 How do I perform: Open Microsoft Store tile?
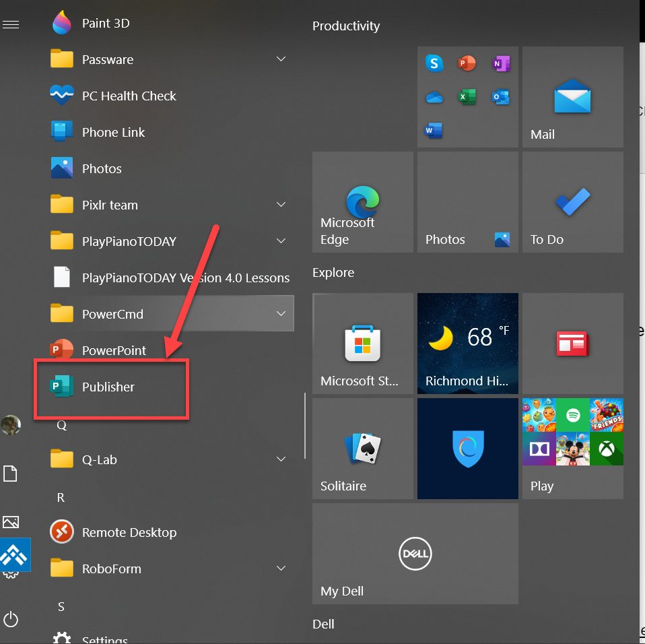tap(362, 344)
